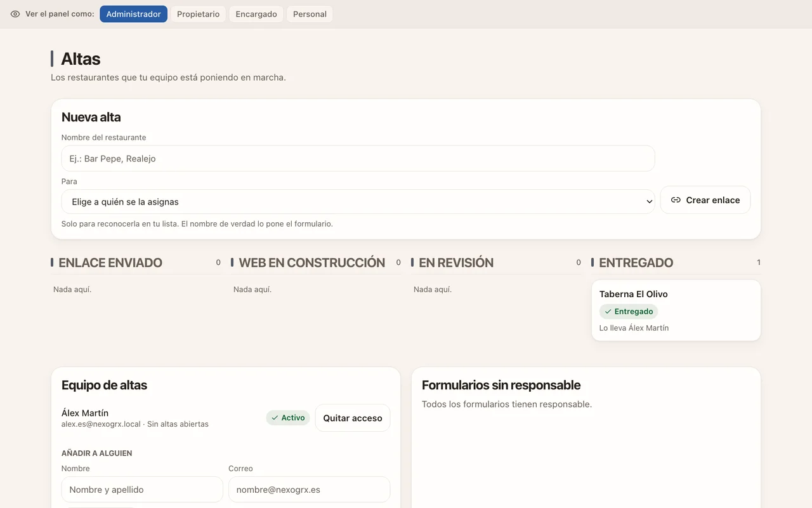Image resolution: width=812 pixels, height=508 pixels.
Task: View the panel as Personal
Action: click(x=310, y=14)
